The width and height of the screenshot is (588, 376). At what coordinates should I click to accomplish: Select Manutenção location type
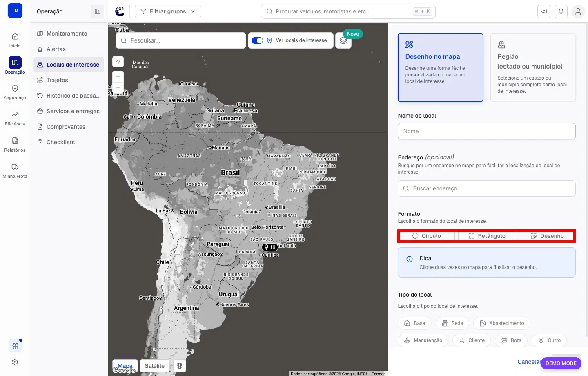click(423, 340)
